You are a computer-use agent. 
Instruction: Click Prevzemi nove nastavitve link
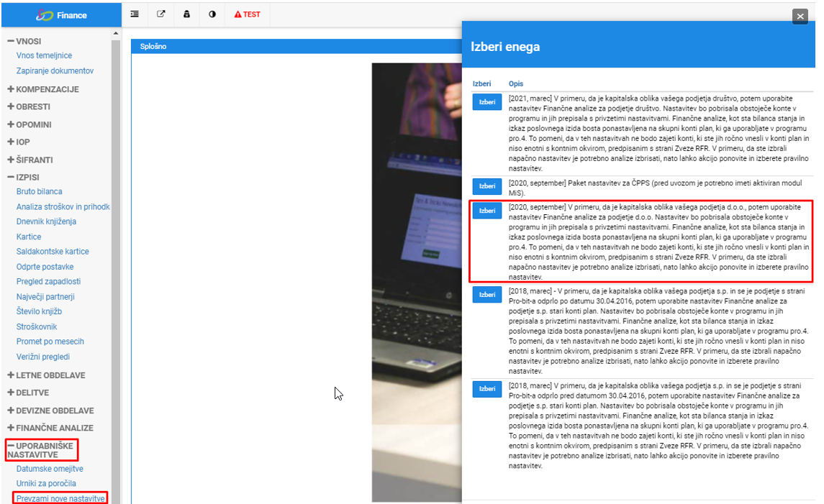tap(60, 498)
